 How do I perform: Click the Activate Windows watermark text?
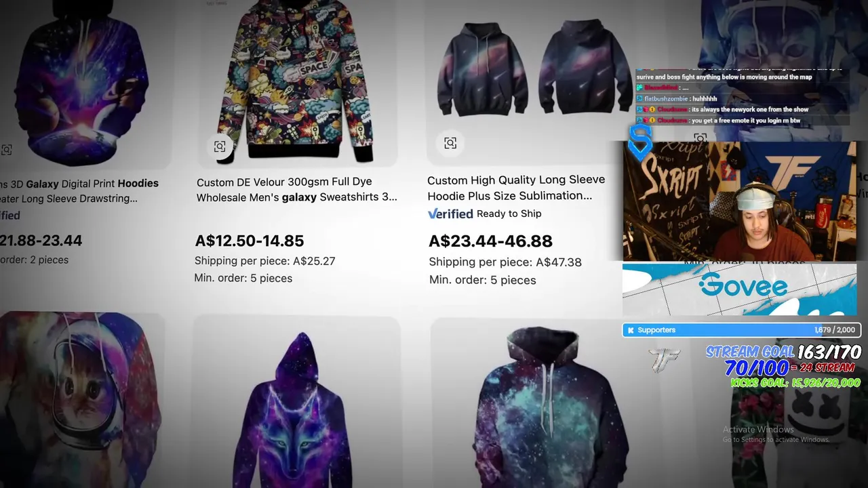(x=758, y=430)
